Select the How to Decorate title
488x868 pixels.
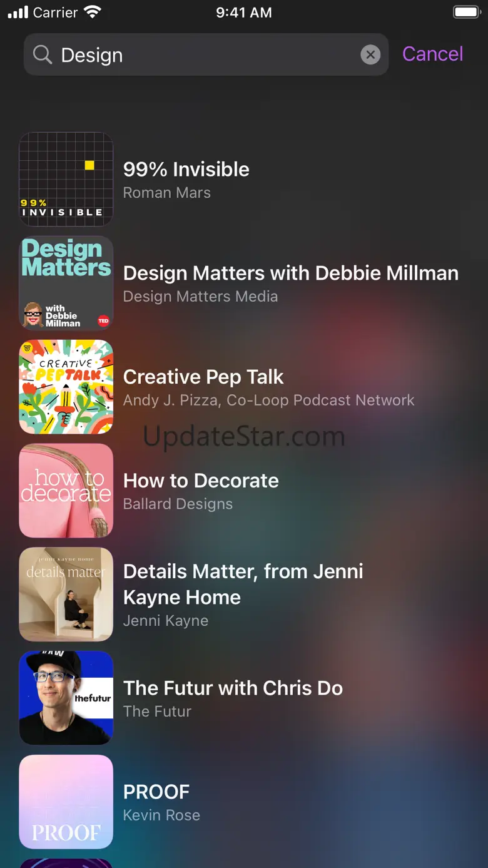(x=201, y=481)
